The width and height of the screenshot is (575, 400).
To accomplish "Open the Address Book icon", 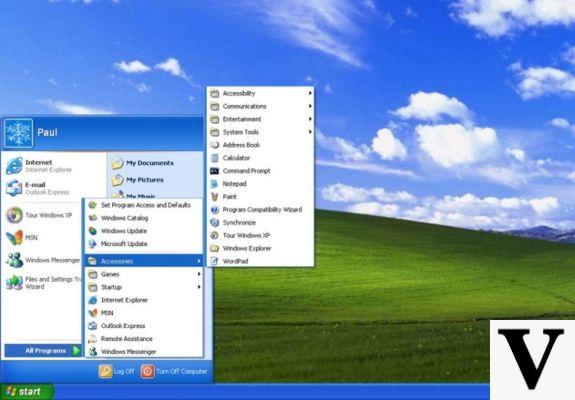I will tap(215, 145).
